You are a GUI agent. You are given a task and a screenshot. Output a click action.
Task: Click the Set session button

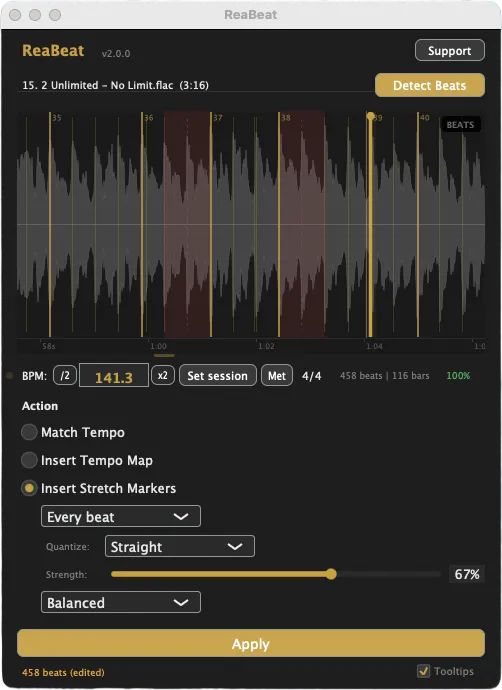217,375
